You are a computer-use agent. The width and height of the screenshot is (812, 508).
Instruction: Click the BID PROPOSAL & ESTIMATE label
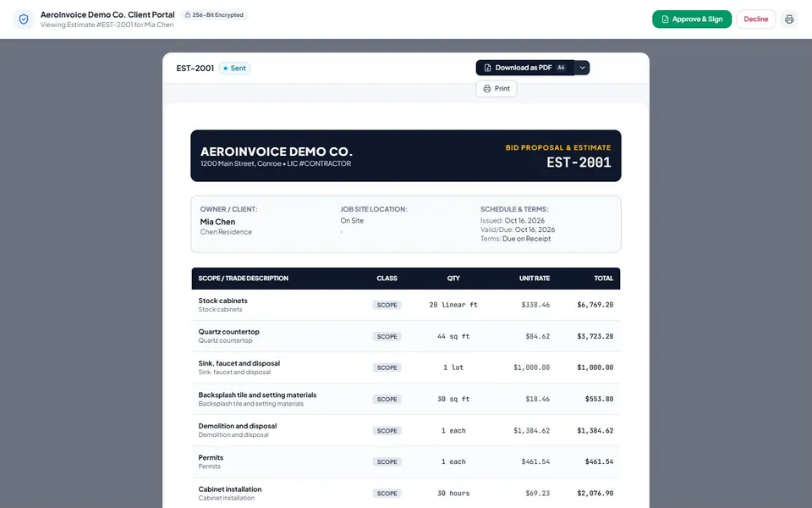click(x=557, y=147)
